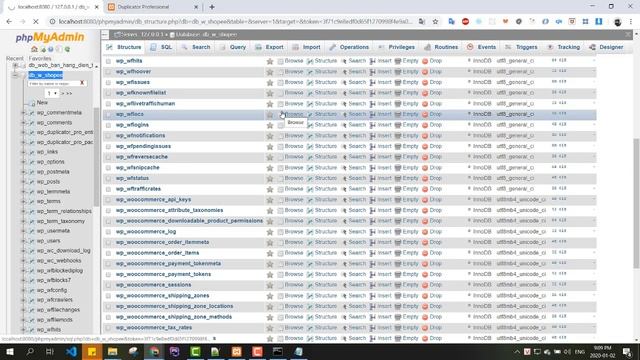Expand wp_options in sidebar tree

coord(23,162)
